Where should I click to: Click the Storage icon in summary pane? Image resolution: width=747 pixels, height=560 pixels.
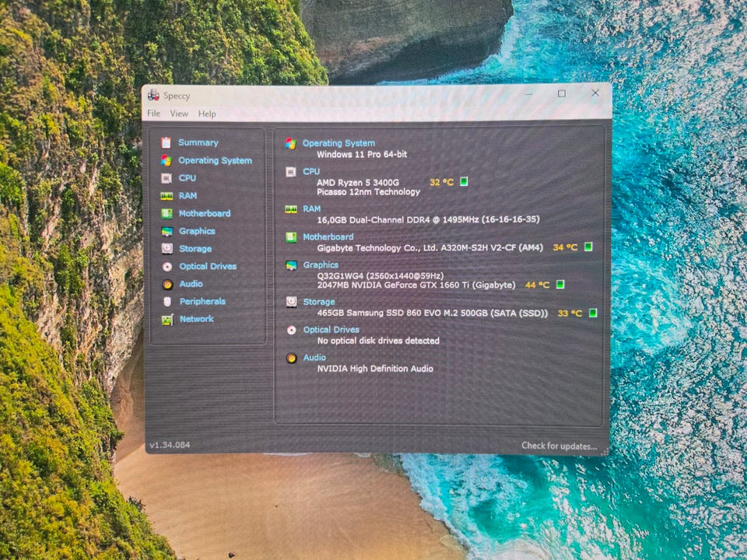pyautogui.click(x=292, y=302)
